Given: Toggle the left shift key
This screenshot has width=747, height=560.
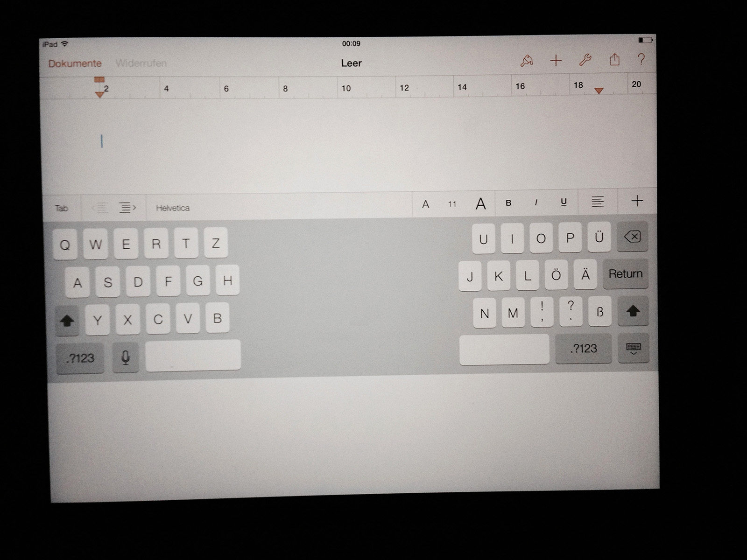Looking at the screenshot, I should [67, 321].
